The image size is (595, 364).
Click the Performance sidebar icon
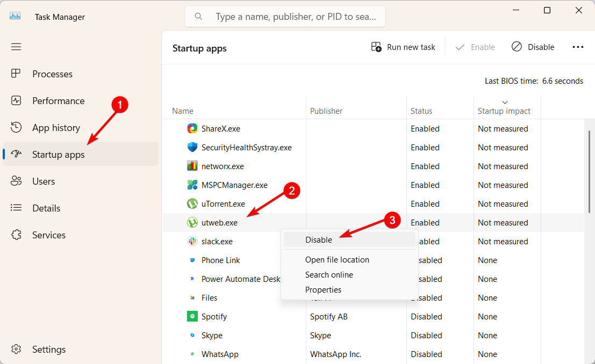(16, 100)
